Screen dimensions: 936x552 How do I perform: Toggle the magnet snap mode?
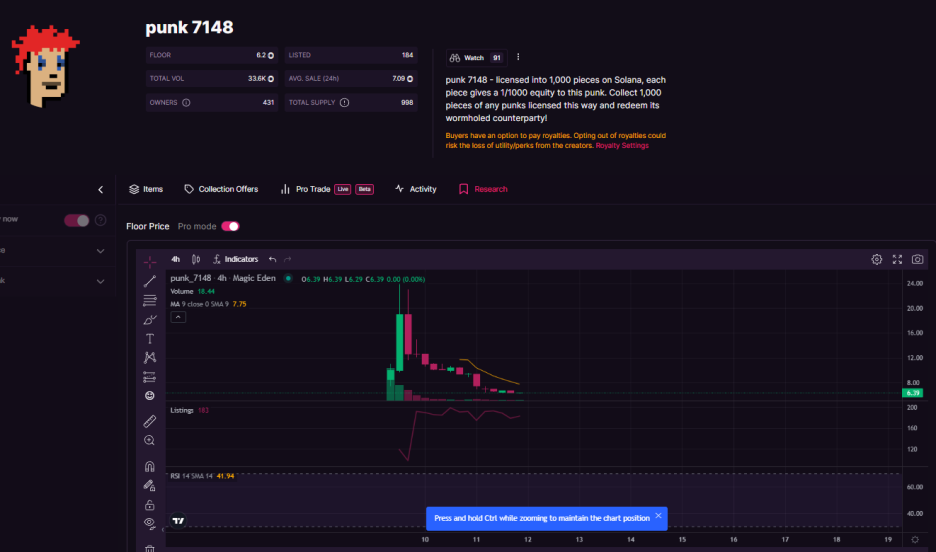(x=150, y=466)
